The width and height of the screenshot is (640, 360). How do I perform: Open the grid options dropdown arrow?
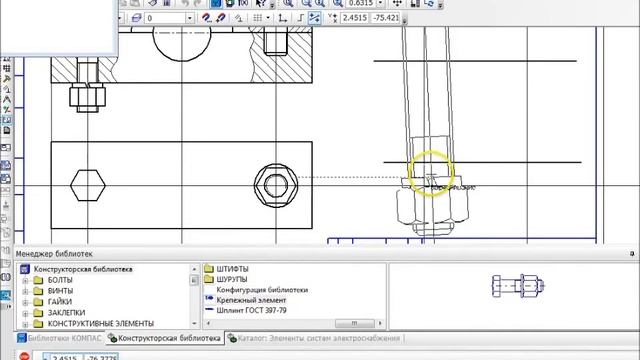click(x=268, y=18)
